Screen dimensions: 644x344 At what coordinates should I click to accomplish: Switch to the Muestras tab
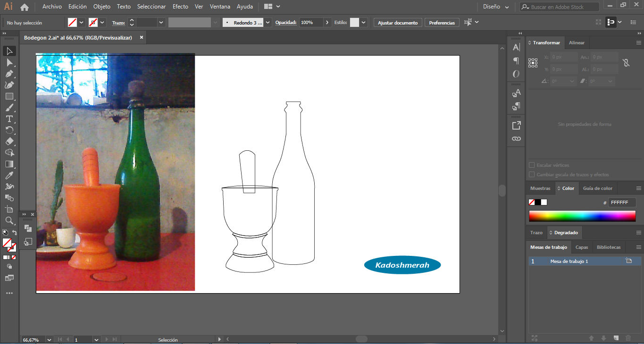540,188
